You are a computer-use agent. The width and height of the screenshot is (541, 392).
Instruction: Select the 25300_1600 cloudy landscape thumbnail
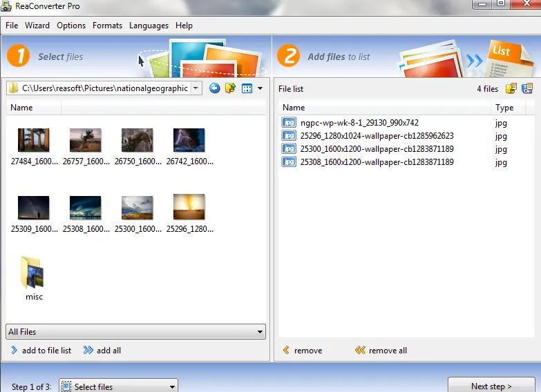pyautogui.click(x=137, y=208)
